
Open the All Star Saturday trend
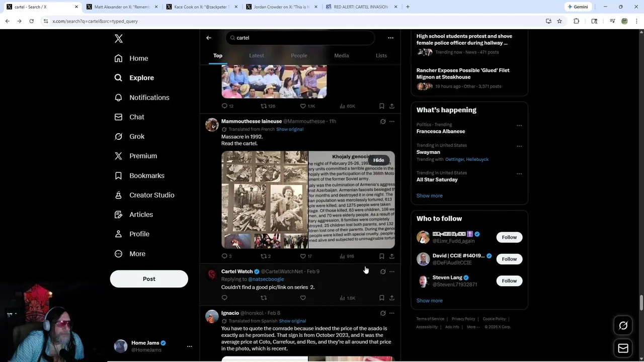click(x=437, y=179)
